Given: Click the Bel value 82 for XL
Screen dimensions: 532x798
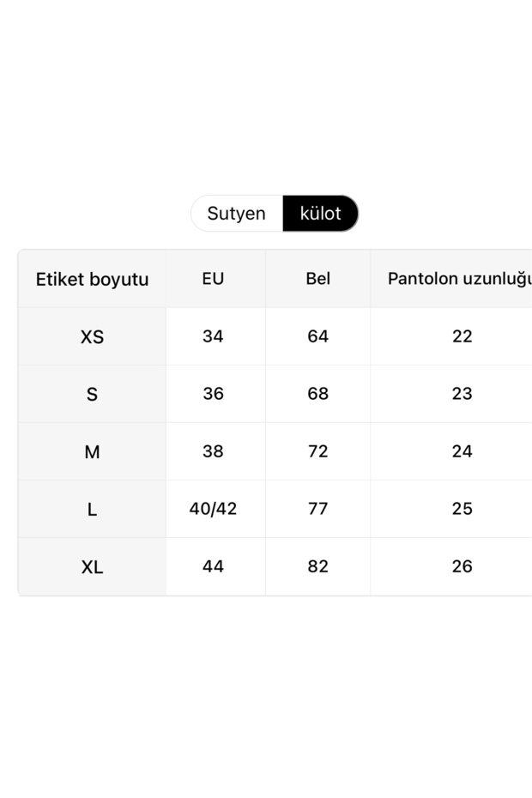Looking at the screenshot, I should (x=317, y=566).
